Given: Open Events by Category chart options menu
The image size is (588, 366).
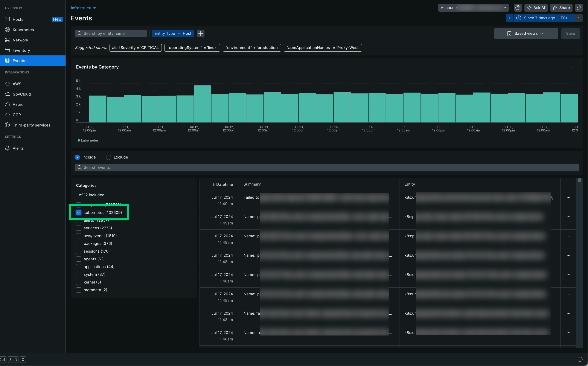Looking at the screenshot, I should (x=573, y=67).
